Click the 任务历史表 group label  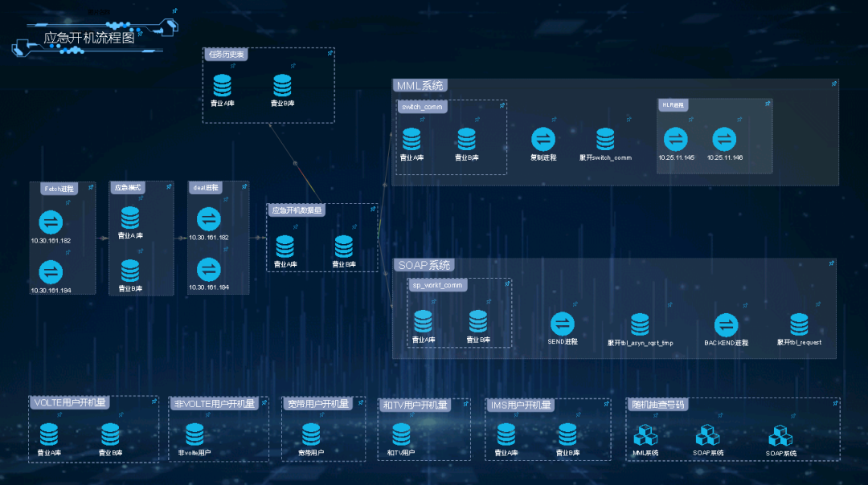226,54
